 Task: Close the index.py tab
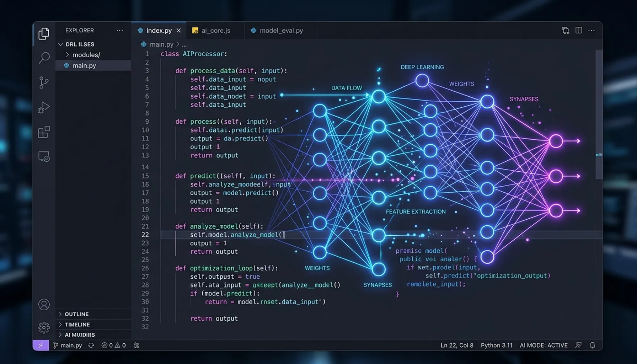tap(179, 31)
